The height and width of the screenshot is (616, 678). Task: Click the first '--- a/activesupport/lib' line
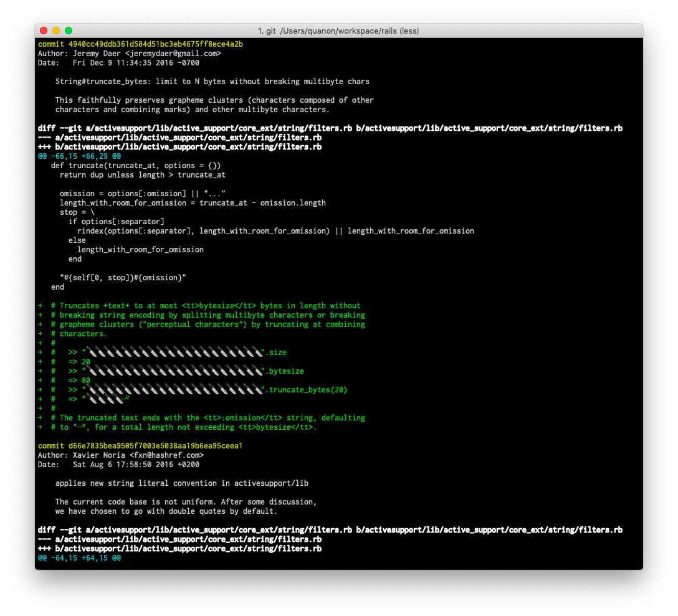click(x=179, y=138)
